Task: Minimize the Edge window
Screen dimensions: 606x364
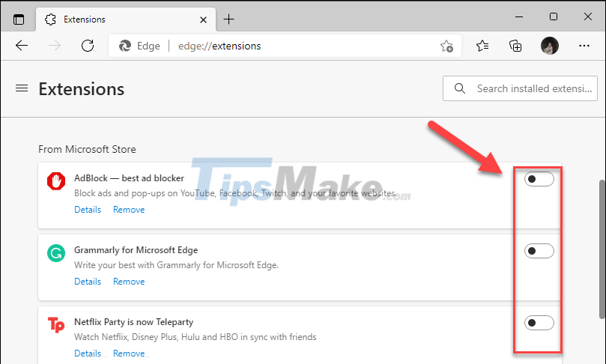Action: coord(519,16)
